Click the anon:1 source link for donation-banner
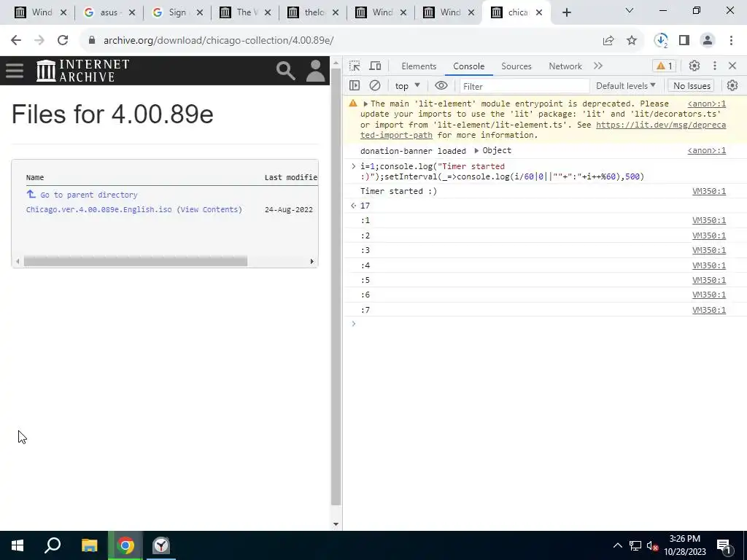This screenshot has width=747, height=560. pyautogui.click(x=706, y=150)
